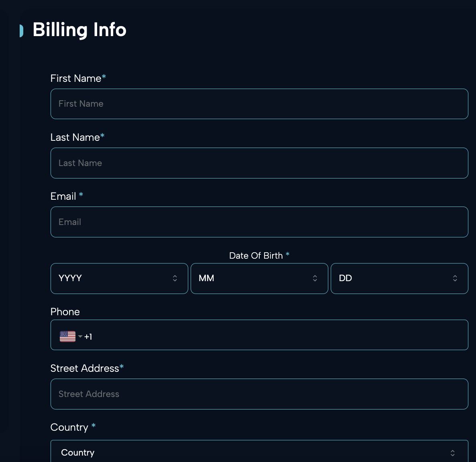
Task: Click the +1 country dial code
Action: click(x=88, y=337)
